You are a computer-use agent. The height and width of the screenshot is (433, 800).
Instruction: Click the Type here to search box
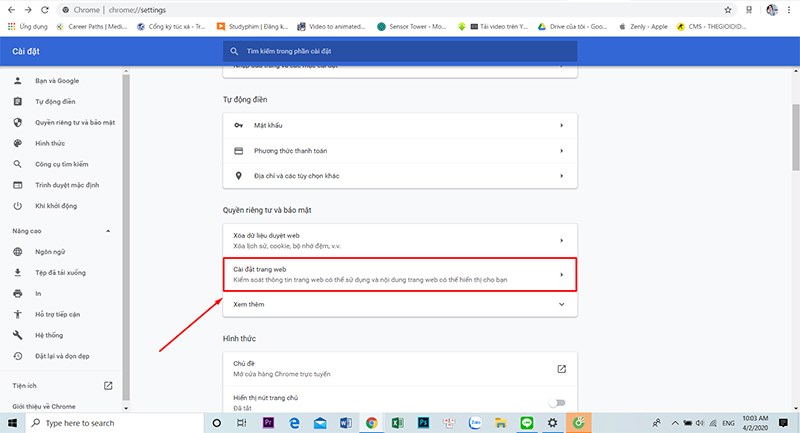click(x=114, y=423)
